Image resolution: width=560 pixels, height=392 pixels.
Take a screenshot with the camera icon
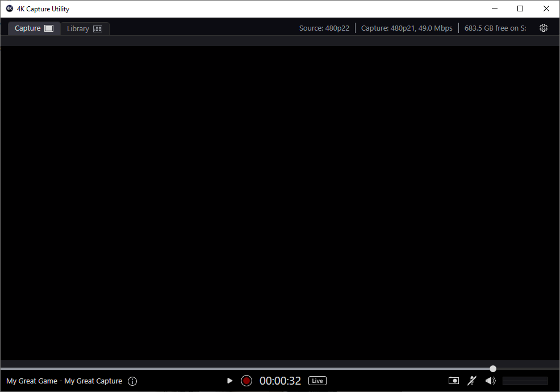[x=453, y=381]
